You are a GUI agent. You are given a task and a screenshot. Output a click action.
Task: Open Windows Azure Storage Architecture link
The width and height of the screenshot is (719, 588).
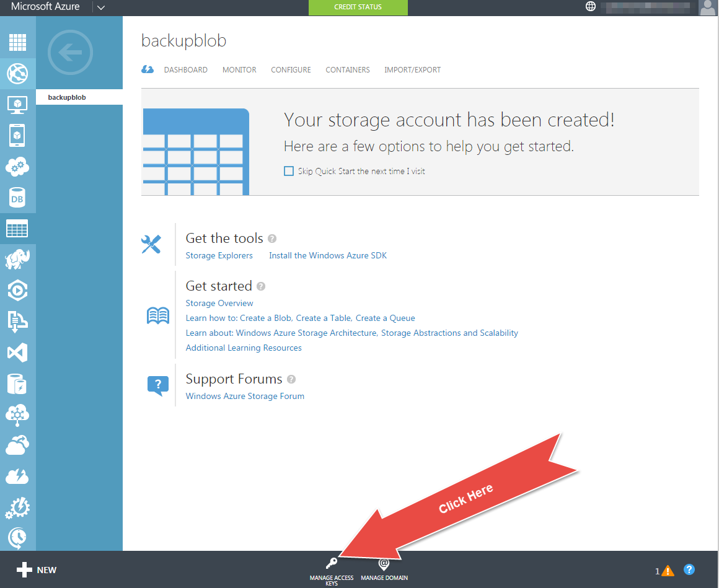(306, 333)
